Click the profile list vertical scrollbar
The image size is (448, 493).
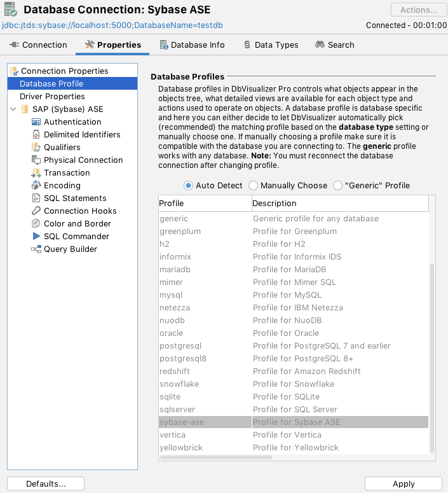click(433, 356)
